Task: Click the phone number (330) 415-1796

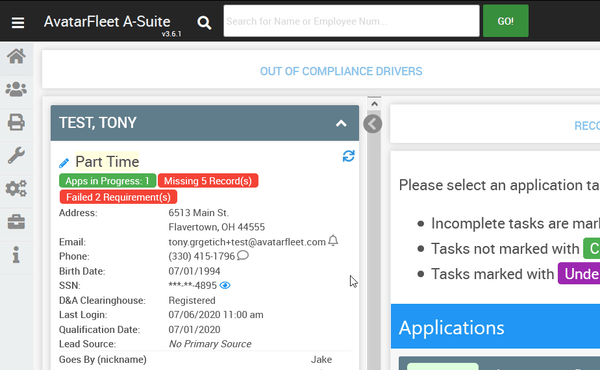Action: coord(202,256)
